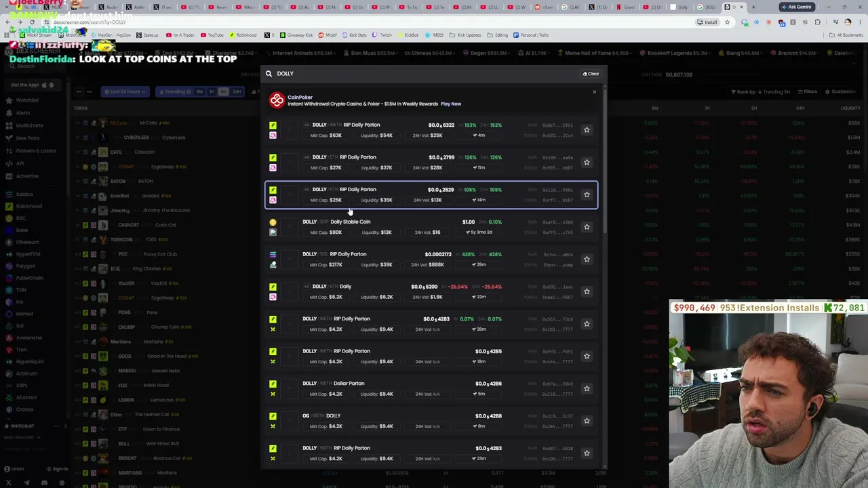Screen dimensions: 868x488
Task: Open Watchlist in the left sidebar
Action: [28, 100]
